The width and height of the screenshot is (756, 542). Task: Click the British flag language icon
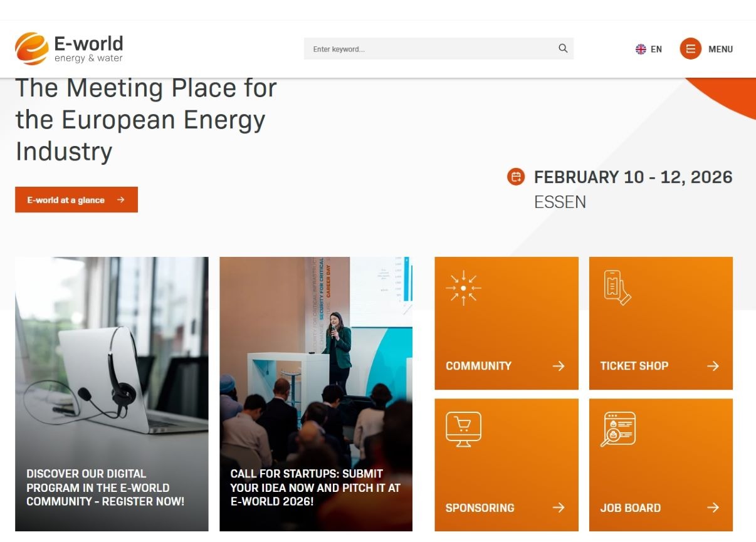pyautogui.click(x=641, y=48)
